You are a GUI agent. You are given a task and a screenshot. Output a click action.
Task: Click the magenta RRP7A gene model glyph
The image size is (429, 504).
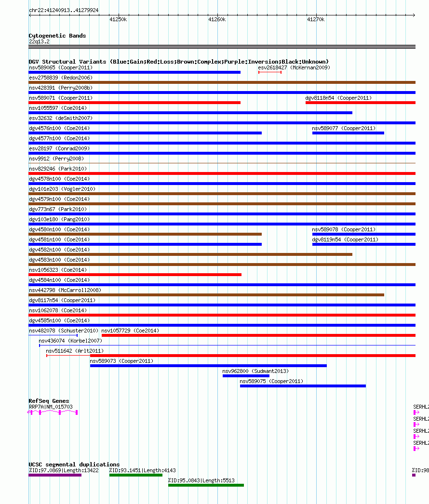pyautogui.click(x=53, y=412)
